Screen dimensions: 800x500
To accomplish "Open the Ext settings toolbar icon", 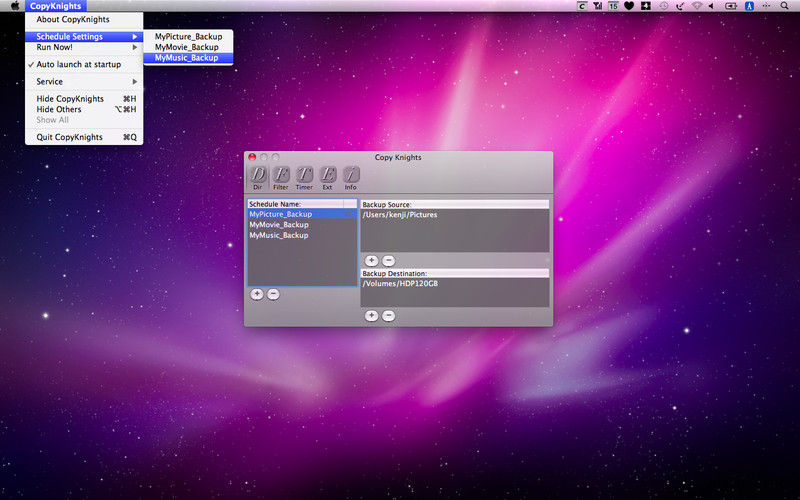I will (x=328, y=178).
